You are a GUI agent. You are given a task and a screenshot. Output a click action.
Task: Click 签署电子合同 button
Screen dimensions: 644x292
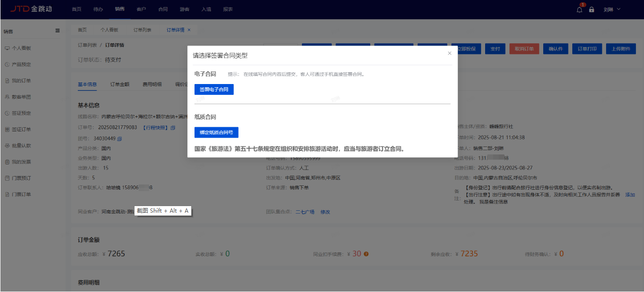[214, 89]
